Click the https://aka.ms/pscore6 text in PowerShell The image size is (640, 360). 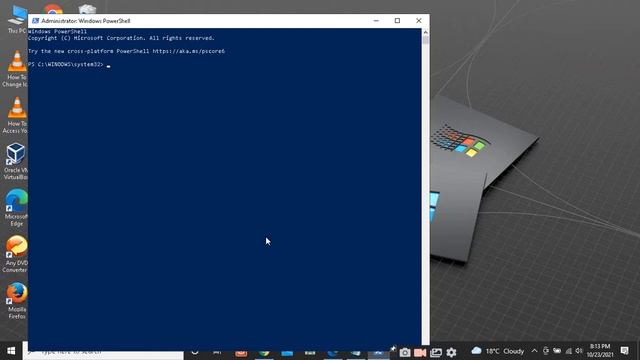(x=189, y=51)
